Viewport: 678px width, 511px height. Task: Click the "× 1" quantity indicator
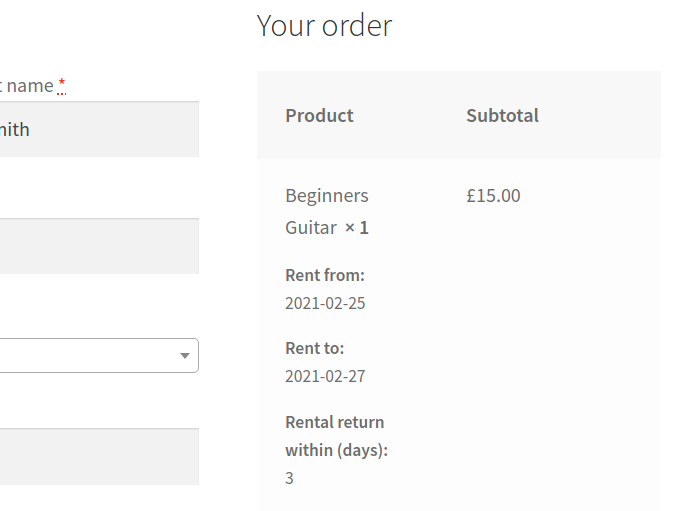[x=356, y=228]
